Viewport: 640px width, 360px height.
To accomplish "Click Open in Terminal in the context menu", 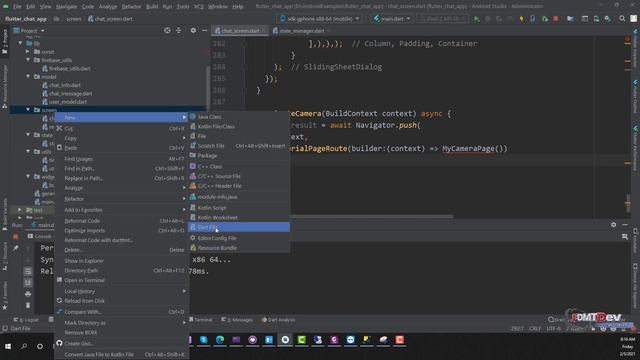I will click(121, 280).
